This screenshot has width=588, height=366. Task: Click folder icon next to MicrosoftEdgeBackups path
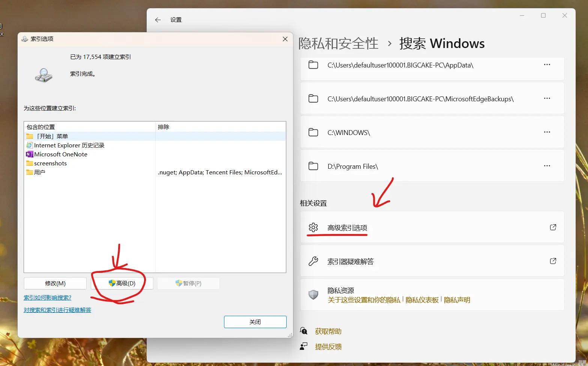pyautogui.click(x=313, y=99)
